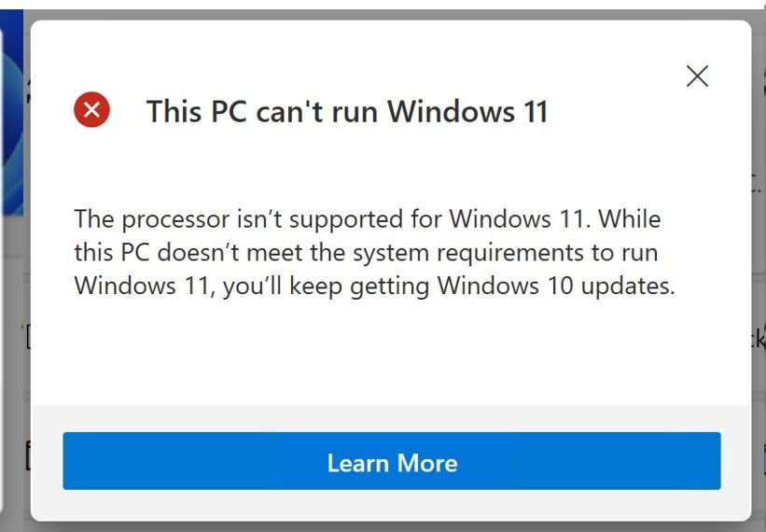
Task: Close the Windows 11 compatibility dialog
Action: [697, 77]
